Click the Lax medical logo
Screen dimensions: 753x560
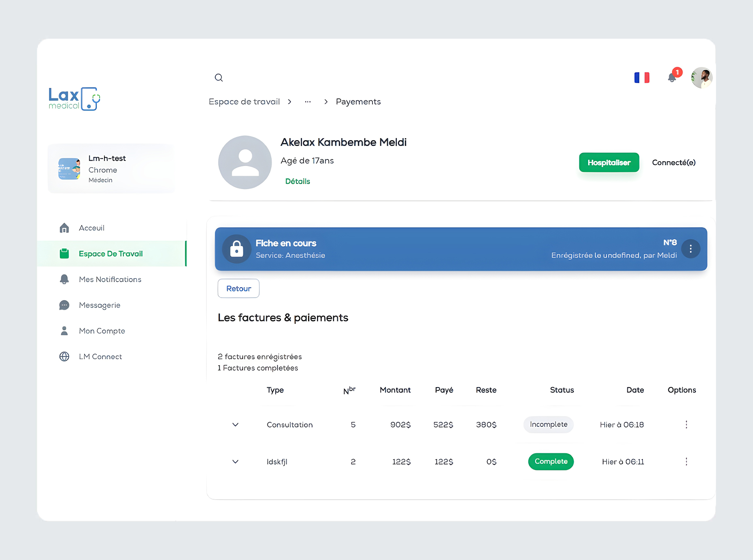click(74, 99)
